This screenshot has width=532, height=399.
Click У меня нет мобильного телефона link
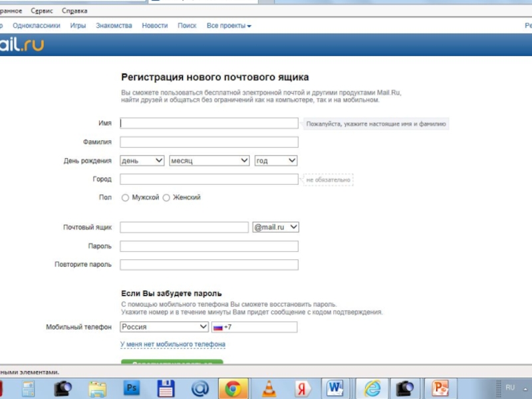coord(173,344)
